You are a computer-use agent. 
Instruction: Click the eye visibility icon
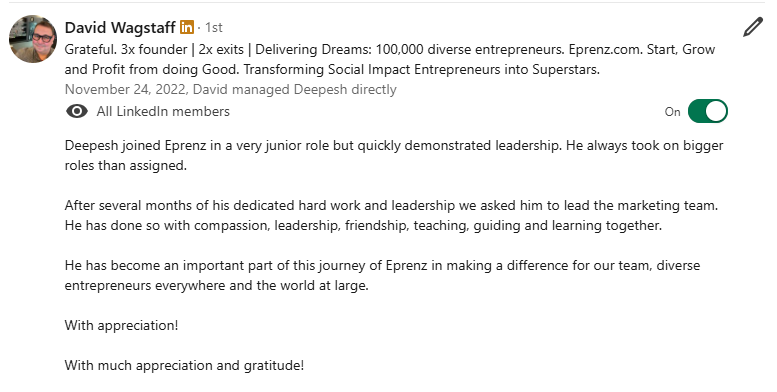pos(77,112)
